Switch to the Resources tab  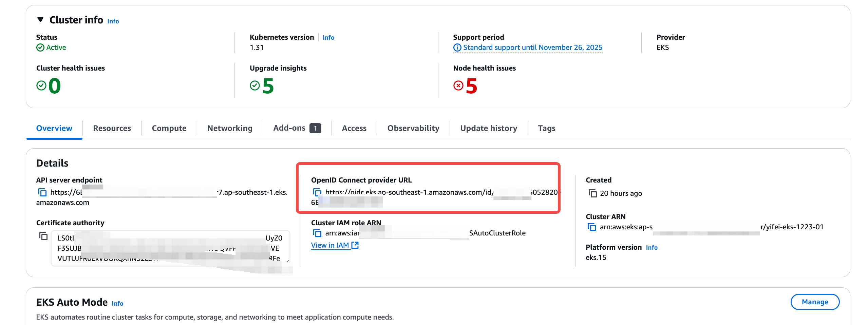pyautogui.click(x=112, y=128)
